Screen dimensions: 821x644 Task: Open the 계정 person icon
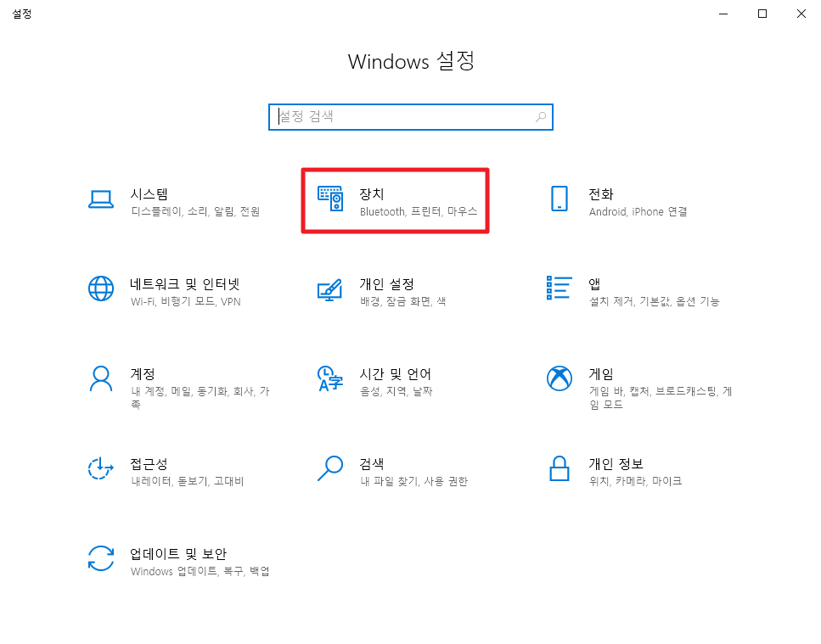pos(101,378)
